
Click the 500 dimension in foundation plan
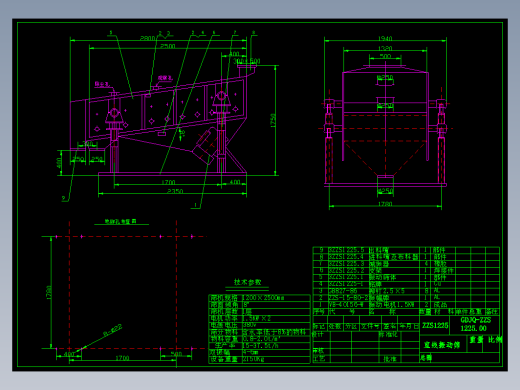[x=176, y=354]
